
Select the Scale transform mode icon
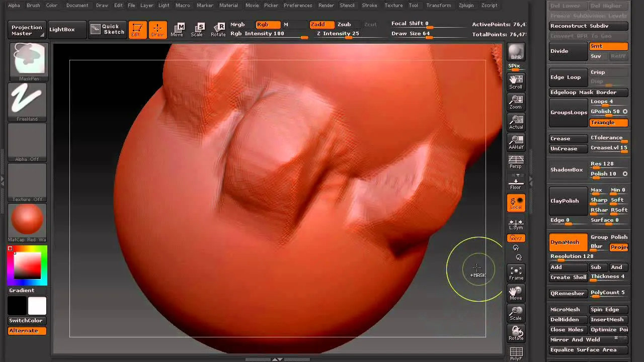click(x=197, y=30)
